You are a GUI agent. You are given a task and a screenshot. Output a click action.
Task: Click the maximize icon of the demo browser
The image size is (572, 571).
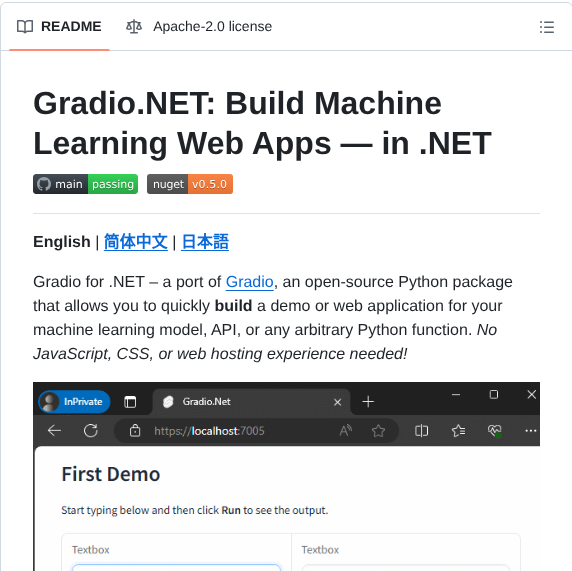pos(494,394)
